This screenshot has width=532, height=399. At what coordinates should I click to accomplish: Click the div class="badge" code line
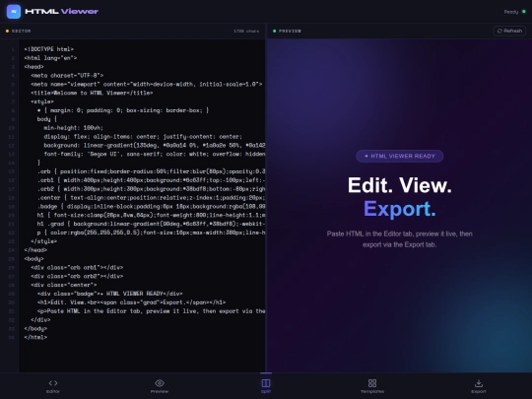110,294
